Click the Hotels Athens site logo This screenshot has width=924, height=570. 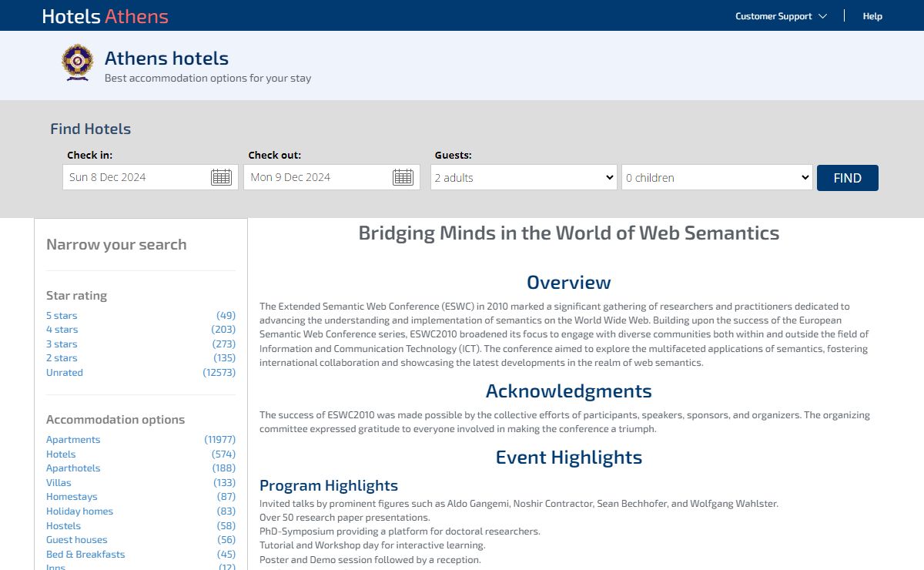pos(105,16)
